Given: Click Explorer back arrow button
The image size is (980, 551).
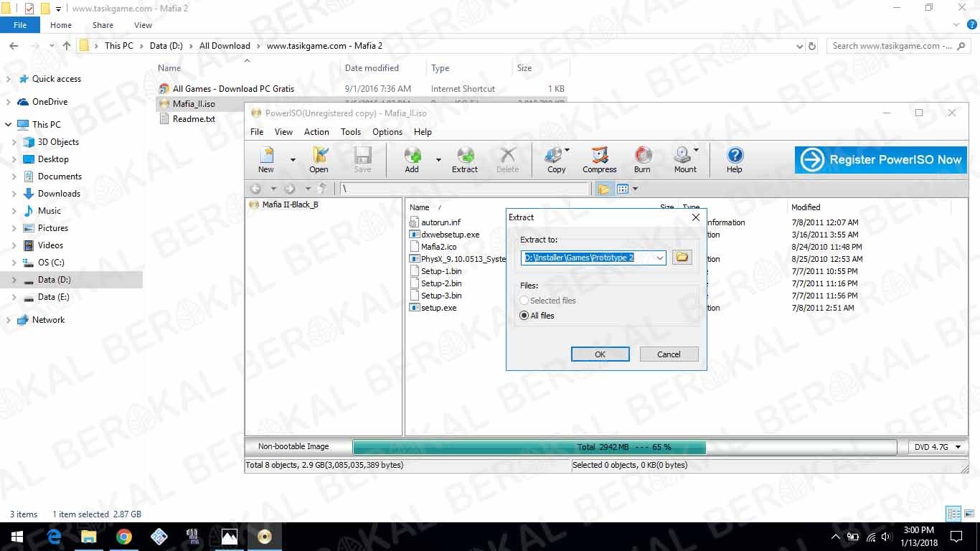Looking at the screenshot, I should (x=14, y=46).
